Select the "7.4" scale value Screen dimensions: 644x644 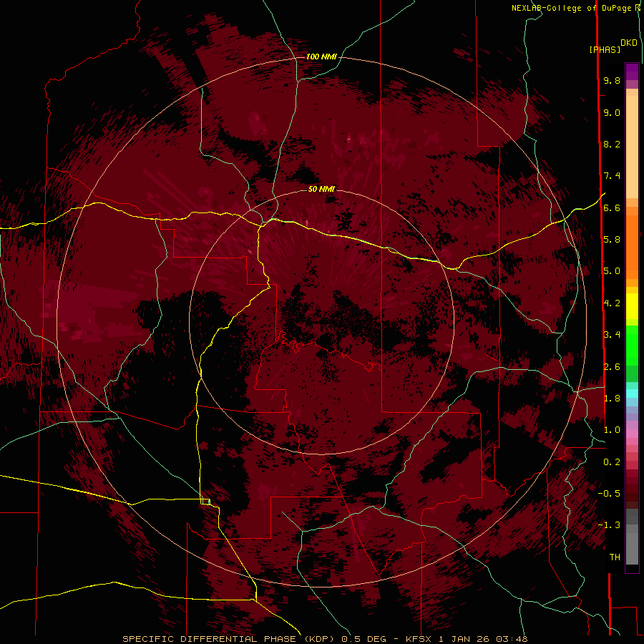612,176
